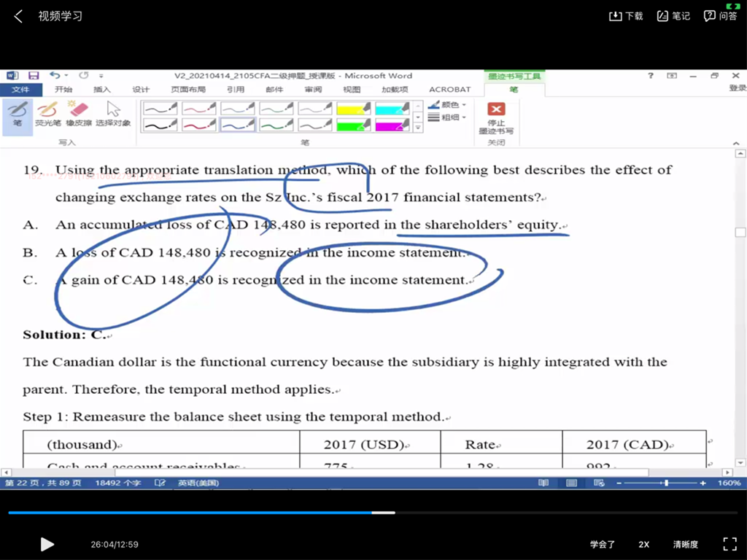Open the 文件 (File) menu
The height and width of the screenshot is (560, 747).
20,90
